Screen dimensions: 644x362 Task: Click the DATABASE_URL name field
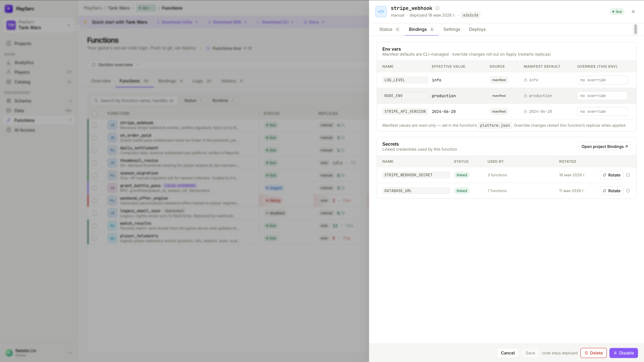pos(416,191)
